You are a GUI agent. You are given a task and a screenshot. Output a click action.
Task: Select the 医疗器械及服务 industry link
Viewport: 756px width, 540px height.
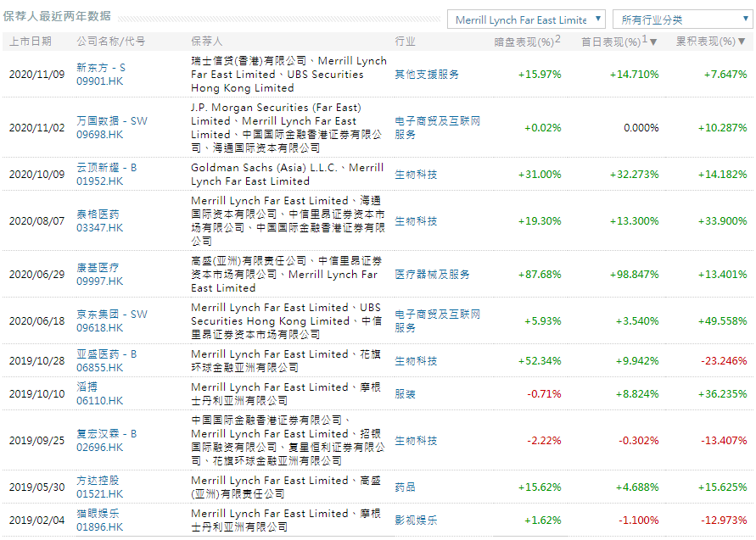[x=432, y=274]
